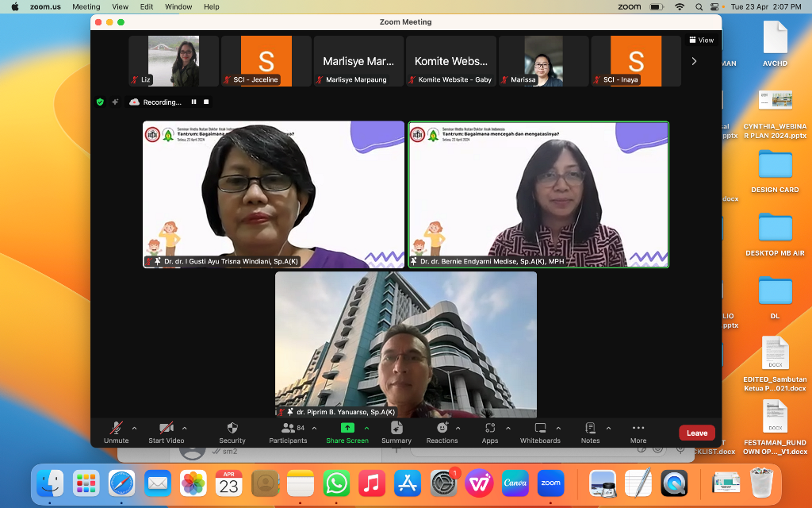Click Dr. Bernie Endyarni Medise video
This screenshot has height=508, width=812.
538,194
